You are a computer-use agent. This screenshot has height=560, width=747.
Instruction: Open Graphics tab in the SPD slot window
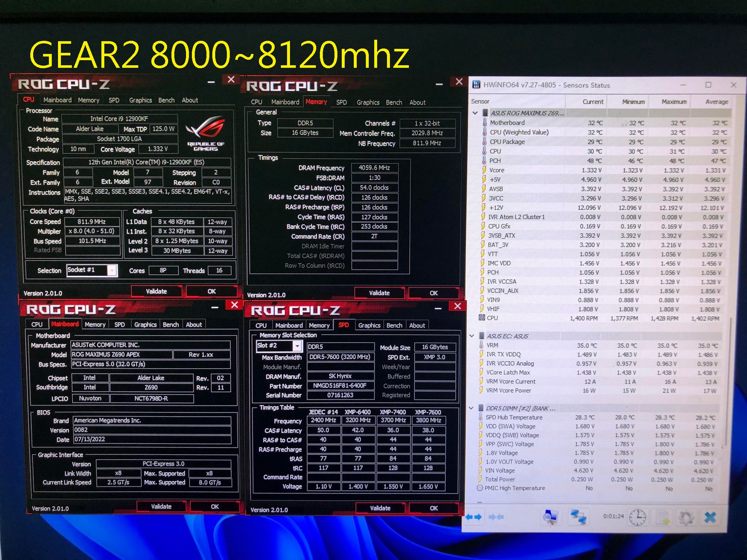point(369,325)
